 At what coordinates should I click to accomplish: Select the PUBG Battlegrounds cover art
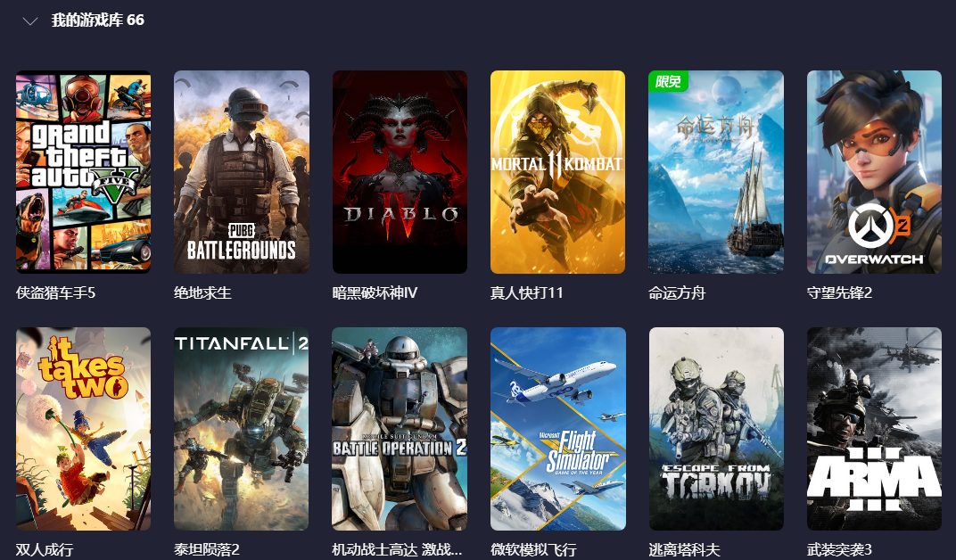pos(242,171)
